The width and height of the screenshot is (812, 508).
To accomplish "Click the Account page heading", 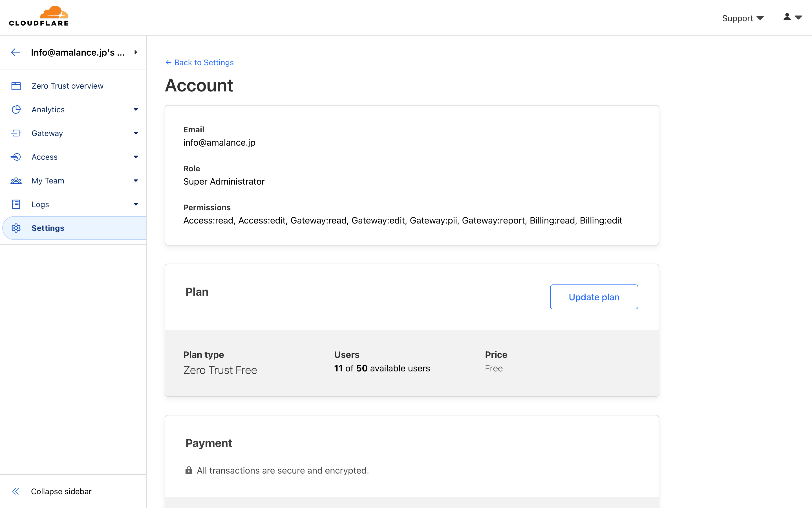I will coord(199,85).
